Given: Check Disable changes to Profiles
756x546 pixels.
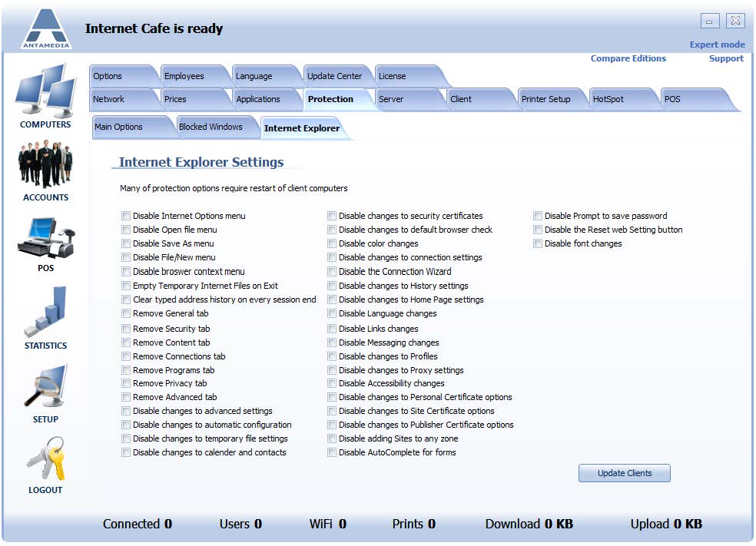Looking at the screenshot, I should tap(332, 356).
